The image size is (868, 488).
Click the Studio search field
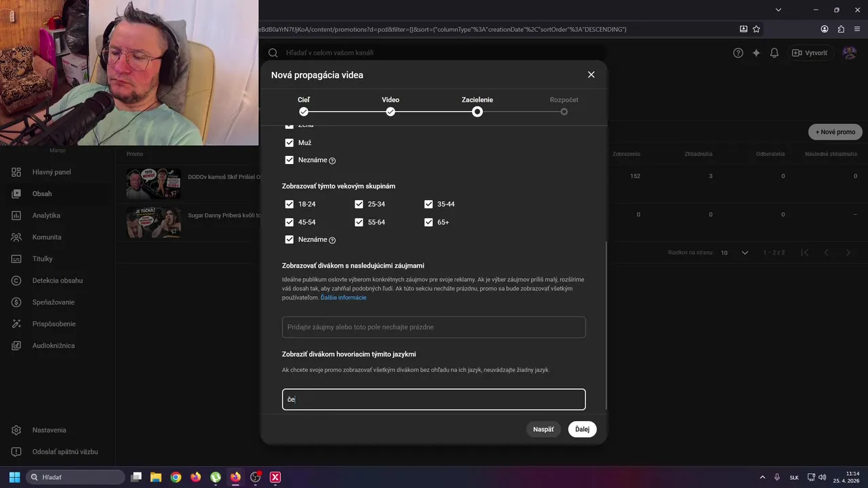click(x=434, y=53)
